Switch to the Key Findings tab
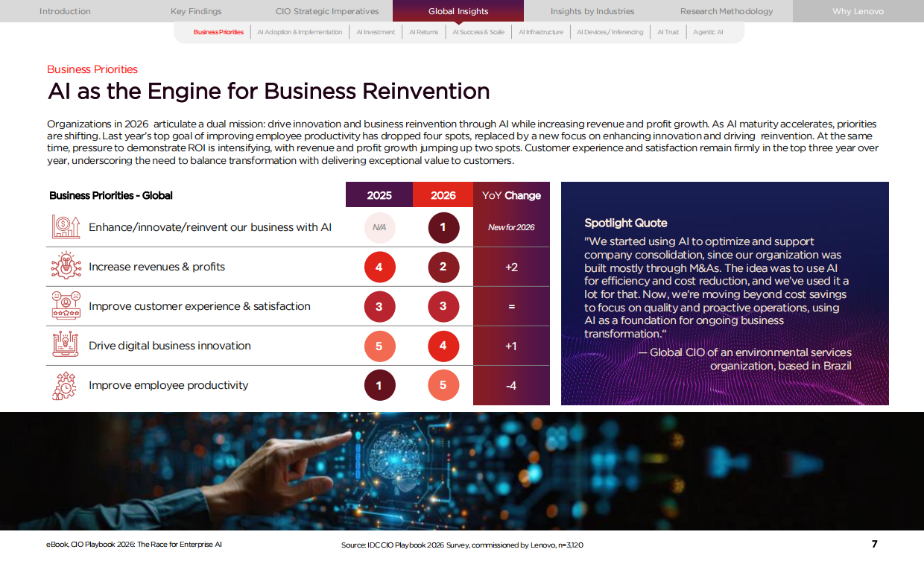924x561 pixels. pos(195,11)
